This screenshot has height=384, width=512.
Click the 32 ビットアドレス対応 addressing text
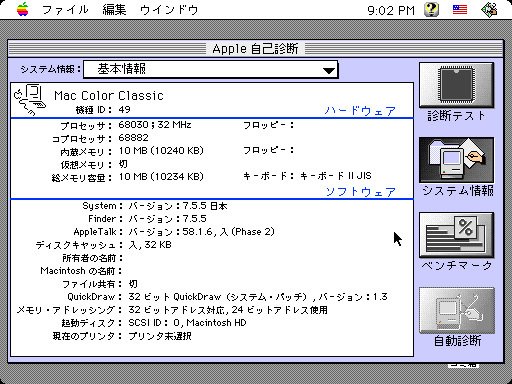228,310
